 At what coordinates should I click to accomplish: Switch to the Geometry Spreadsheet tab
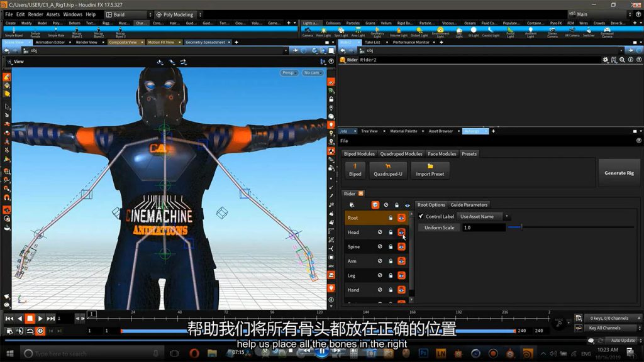tap(205, 42)
